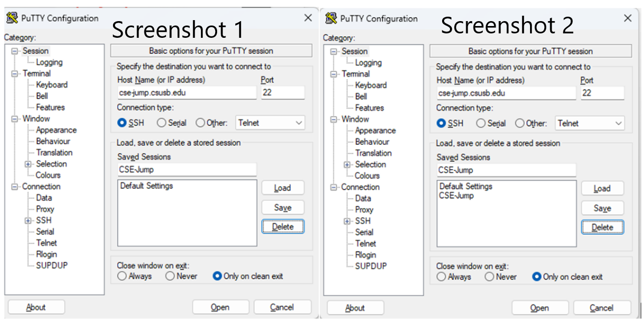Click PuTTY icon in Screenshot 1 title bar
The height and width of the screenshot is (324, 644).
click(12, 18)
